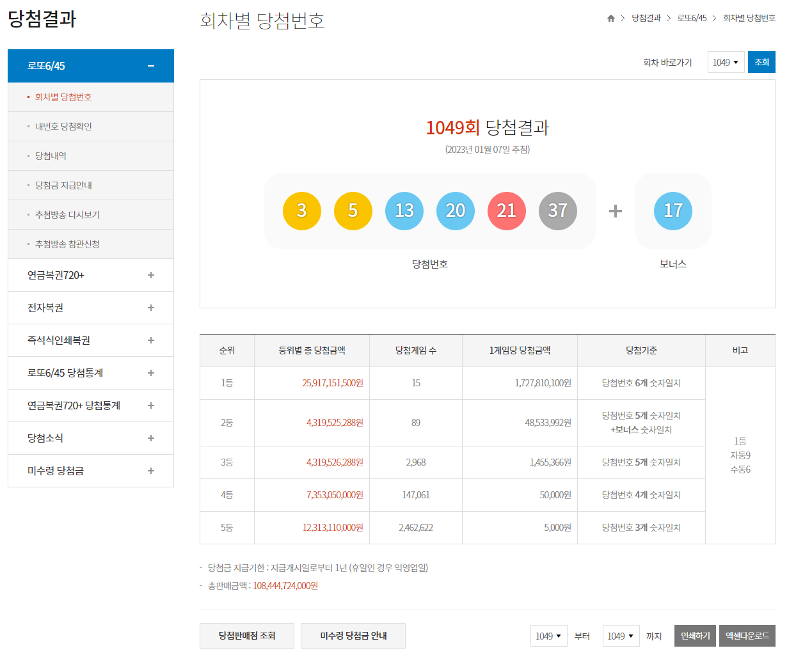
Task: Click the blue 조회 button
Action: (x=761, y=62)
